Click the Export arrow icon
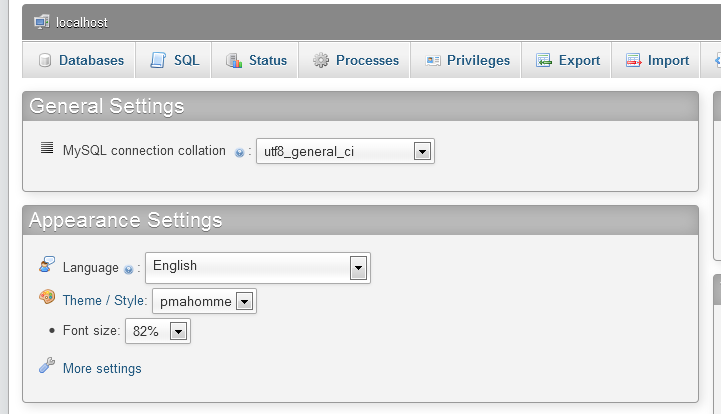This screenshot has width=721, height=414. click(544, 60)
